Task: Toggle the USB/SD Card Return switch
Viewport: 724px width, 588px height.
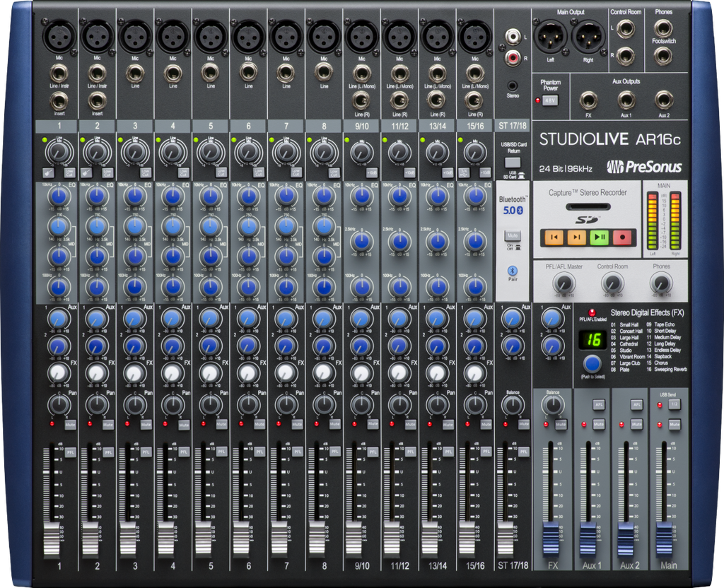Action: tap(513, 161)
